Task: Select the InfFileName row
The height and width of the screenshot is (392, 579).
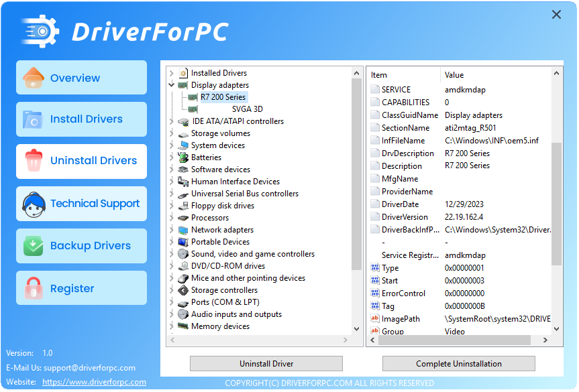Action: click(x=461, y=141)
